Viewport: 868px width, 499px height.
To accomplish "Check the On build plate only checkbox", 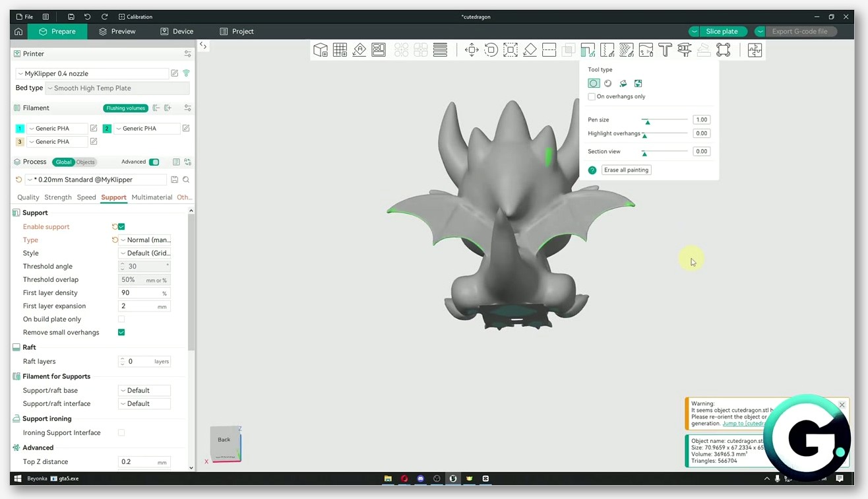I will coord(121,319).
